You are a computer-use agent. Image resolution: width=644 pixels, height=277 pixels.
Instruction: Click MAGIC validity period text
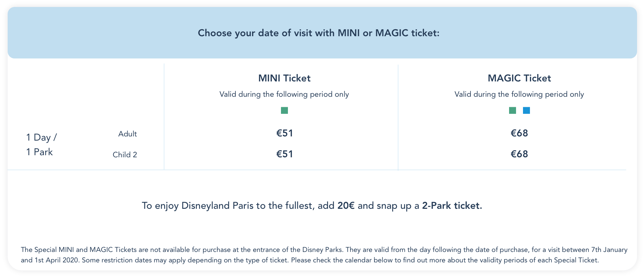click(x=519, y=94)
